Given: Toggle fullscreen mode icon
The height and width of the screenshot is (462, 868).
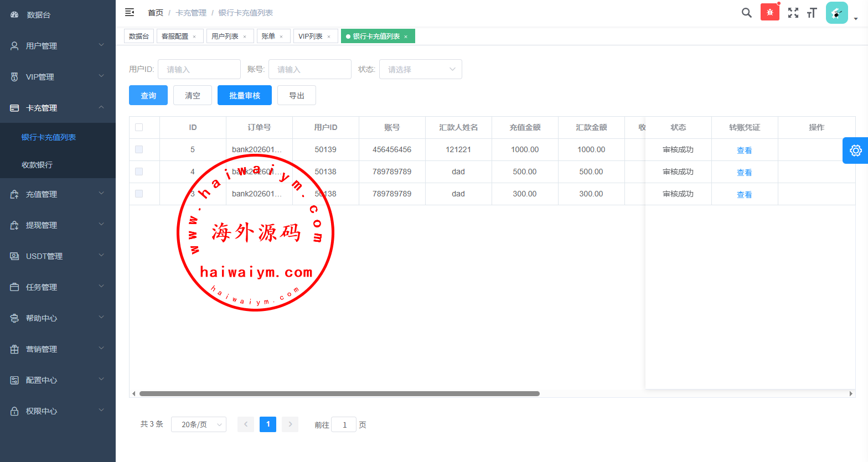Looking at the screenshot, I should (793, 13).
